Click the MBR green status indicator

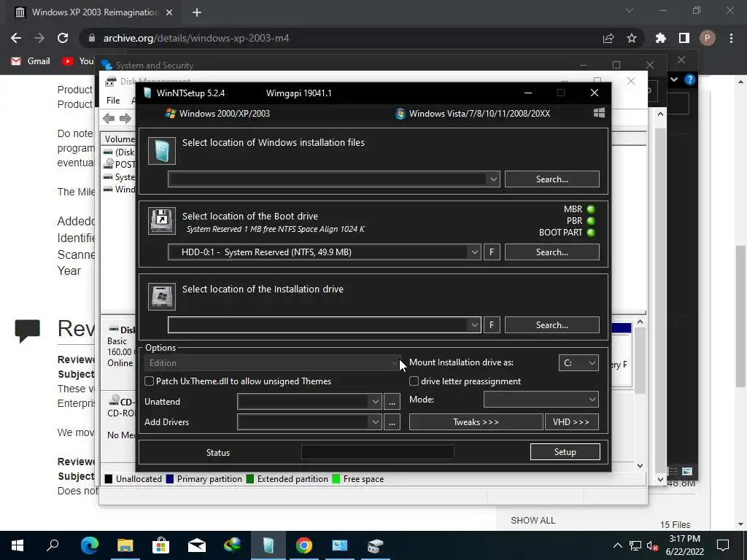591,209
